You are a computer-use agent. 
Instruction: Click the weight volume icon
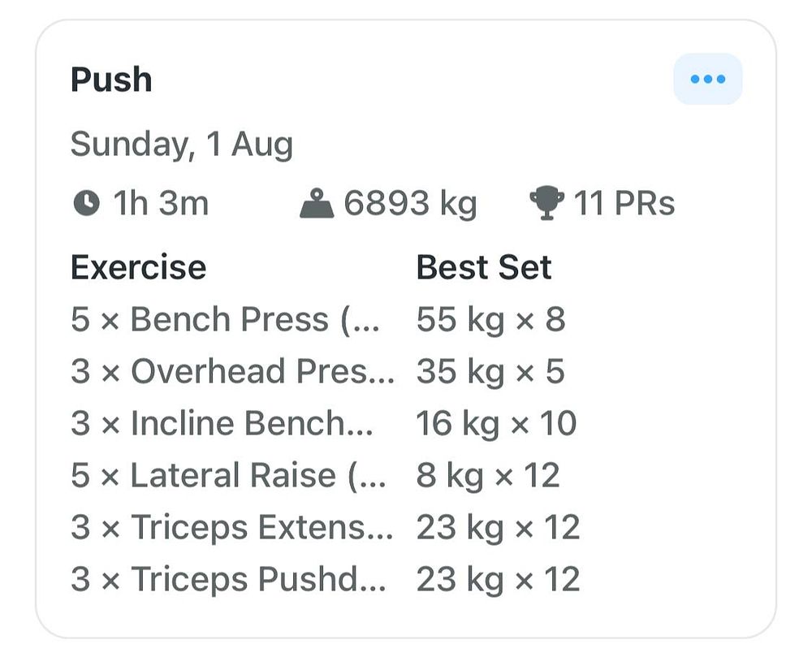pos(317,203)
